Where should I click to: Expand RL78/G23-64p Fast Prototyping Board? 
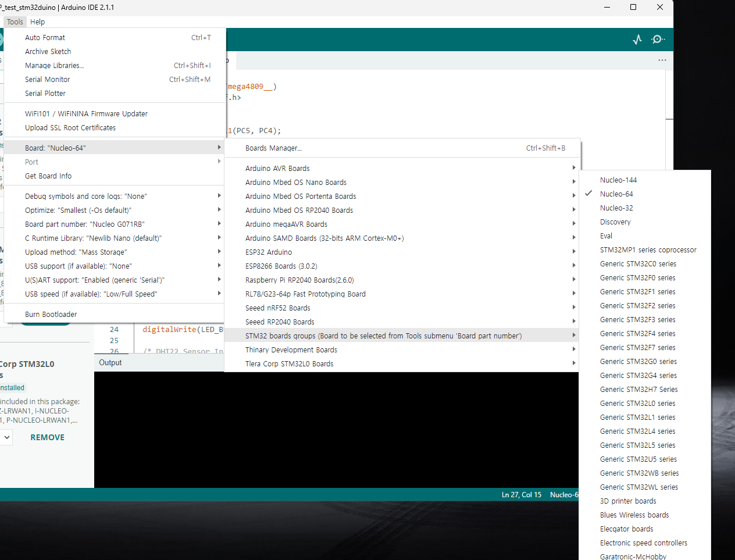click(x=402, y=294)
